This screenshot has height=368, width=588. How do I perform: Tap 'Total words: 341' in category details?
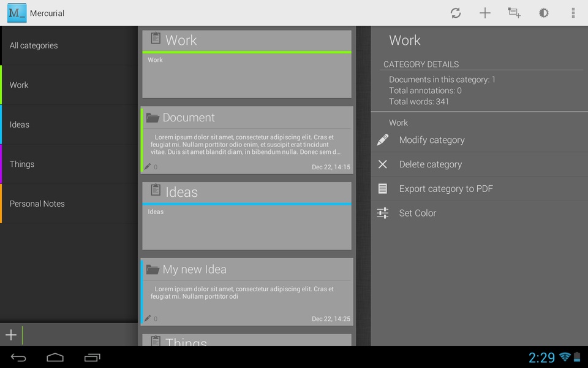tap(419, 101)
